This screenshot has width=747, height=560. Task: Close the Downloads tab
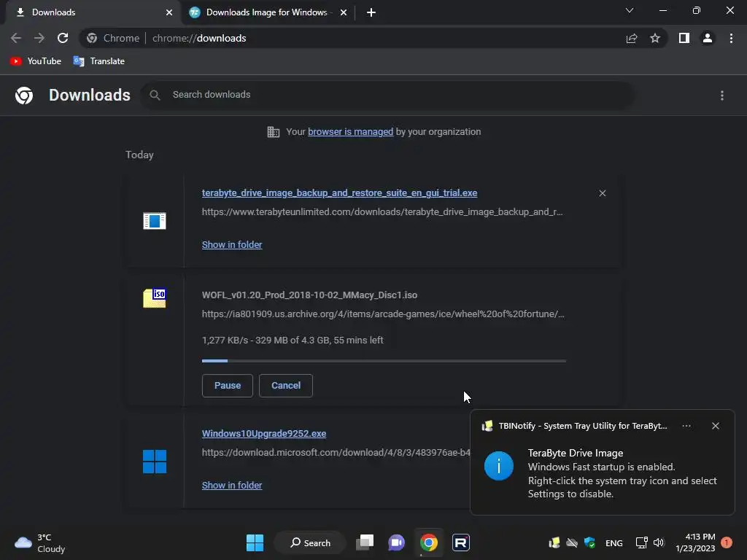169,12
